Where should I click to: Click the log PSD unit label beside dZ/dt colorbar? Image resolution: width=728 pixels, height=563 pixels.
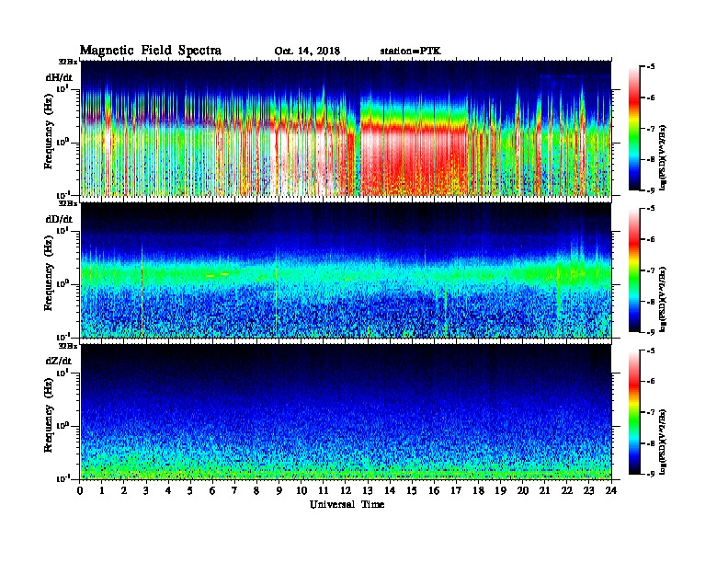[663, 442]
